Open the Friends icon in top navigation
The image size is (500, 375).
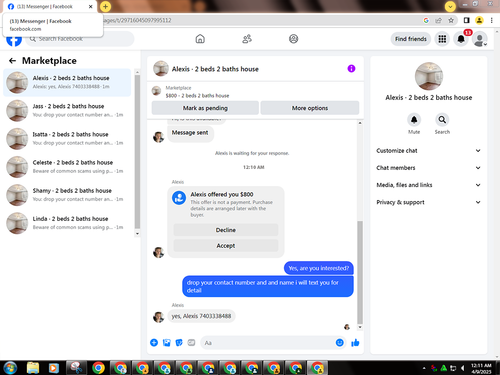247,39
